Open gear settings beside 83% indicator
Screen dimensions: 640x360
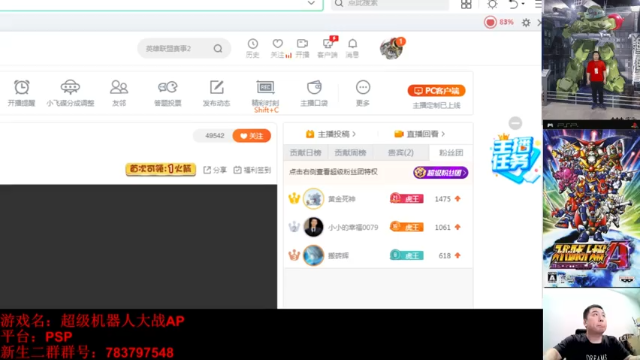click(526, 22)
